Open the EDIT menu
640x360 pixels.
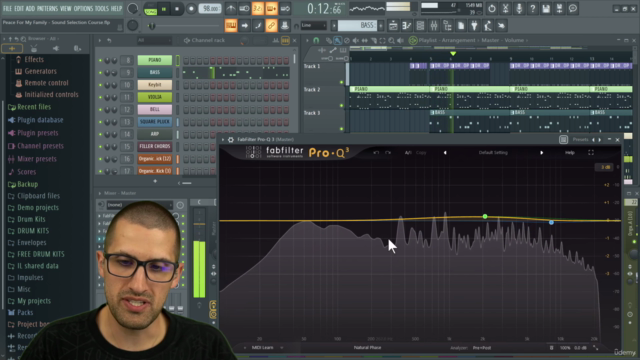19,9
